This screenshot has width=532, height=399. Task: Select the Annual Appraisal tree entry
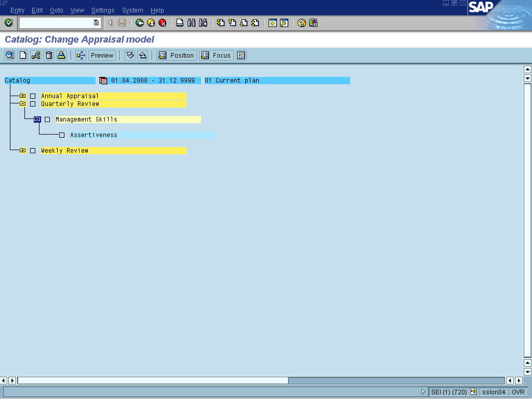tap(114, 96)
